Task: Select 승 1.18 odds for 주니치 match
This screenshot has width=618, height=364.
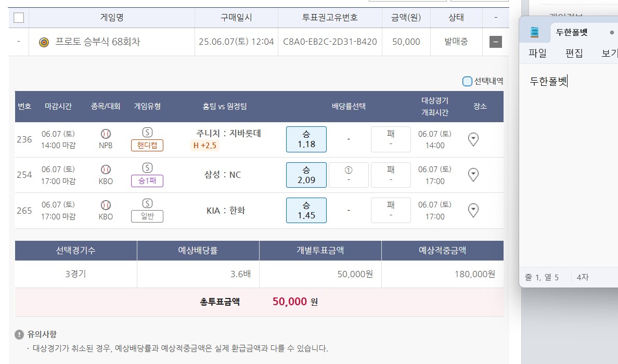Action: (x=306, y=139)
